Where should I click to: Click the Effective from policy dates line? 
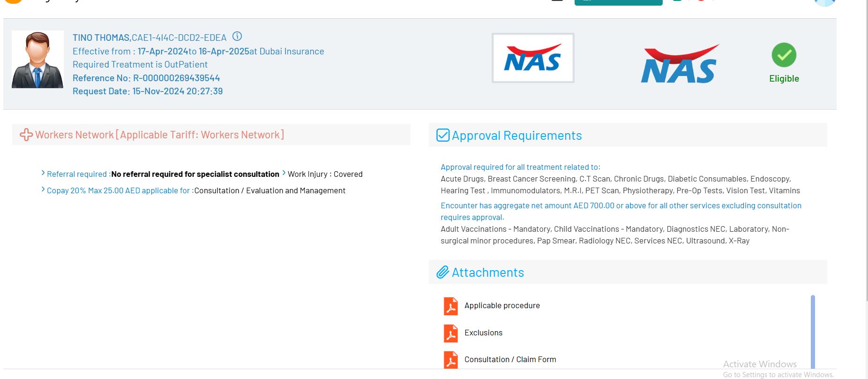[x=198, y=51]
